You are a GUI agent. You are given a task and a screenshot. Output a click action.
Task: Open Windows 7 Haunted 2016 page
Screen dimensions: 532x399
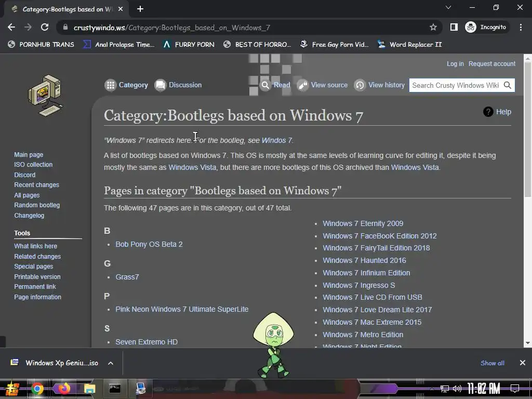coord(364,260)
